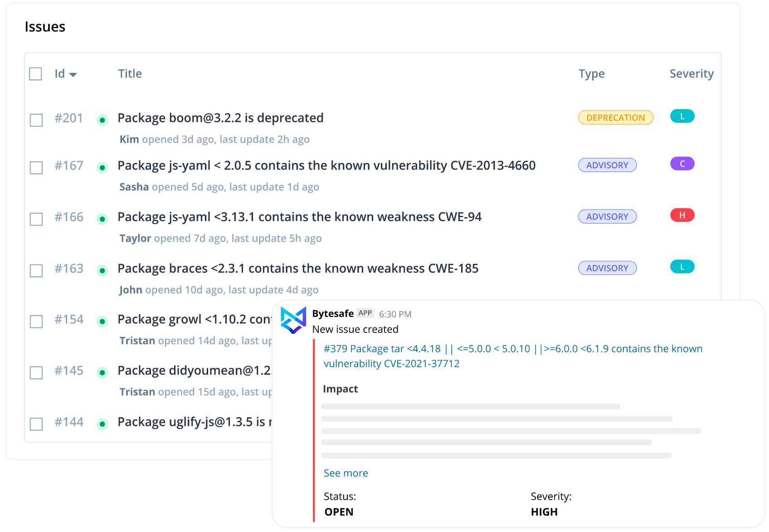Viewport: 769px width, 532px height.
Task: Click the Bytesafe app logo icon
Action: [x=293, y=319]
